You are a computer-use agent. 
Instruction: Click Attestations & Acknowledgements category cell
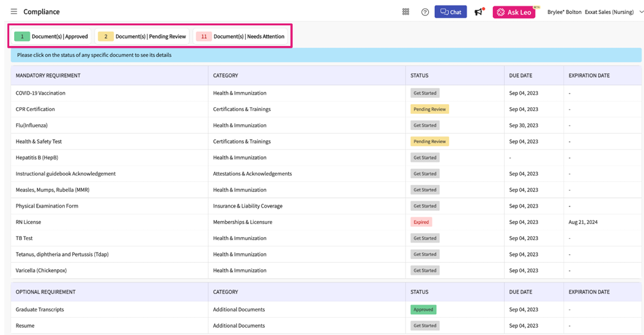(252, 173)
